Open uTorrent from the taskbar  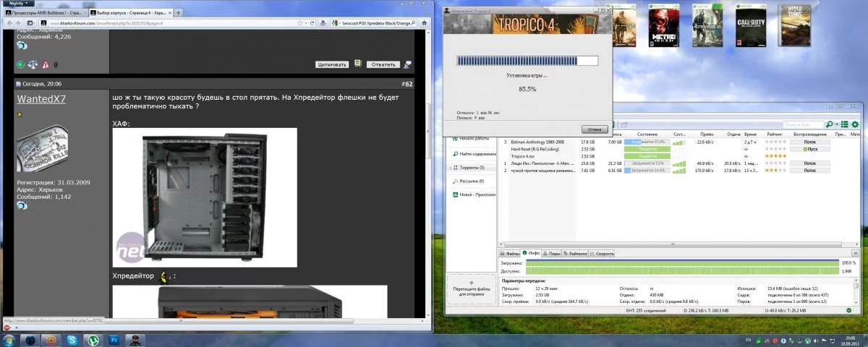tap(93, 340)
